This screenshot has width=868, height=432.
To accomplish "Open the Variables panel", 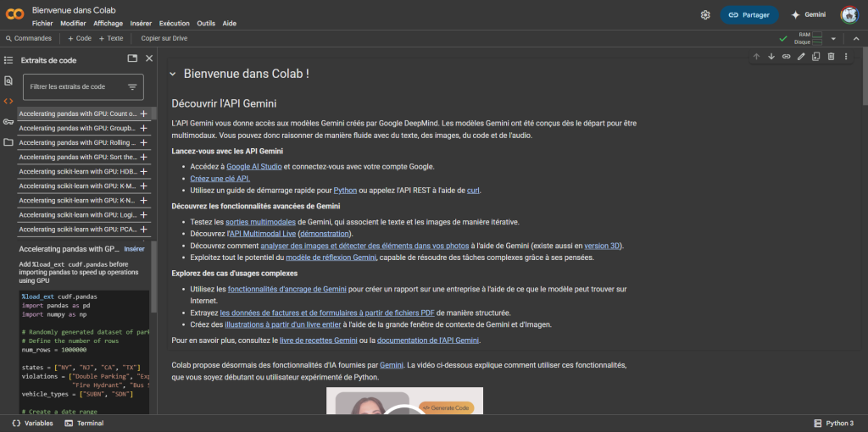I will point(32,424).
